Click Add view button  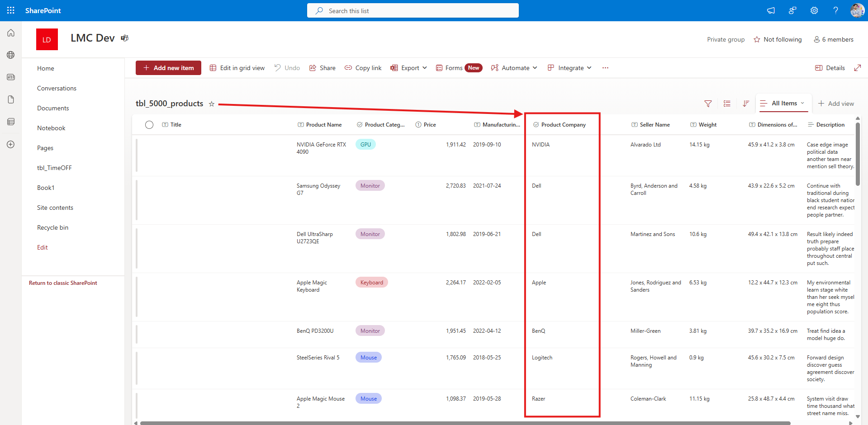coord(836,104)
